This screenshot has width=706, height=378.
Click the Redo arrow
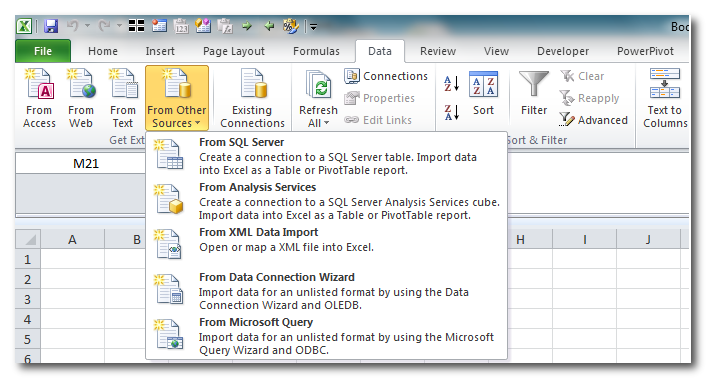[x=104, y=26]
